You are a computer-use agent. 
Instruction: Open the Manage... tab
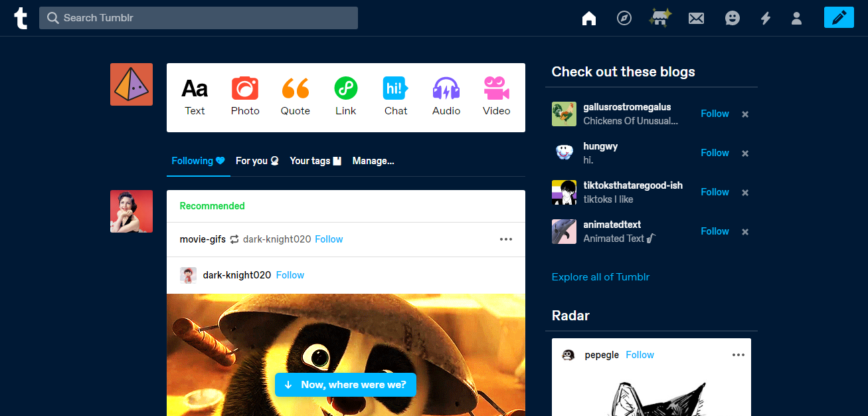[x=373, y=161]
